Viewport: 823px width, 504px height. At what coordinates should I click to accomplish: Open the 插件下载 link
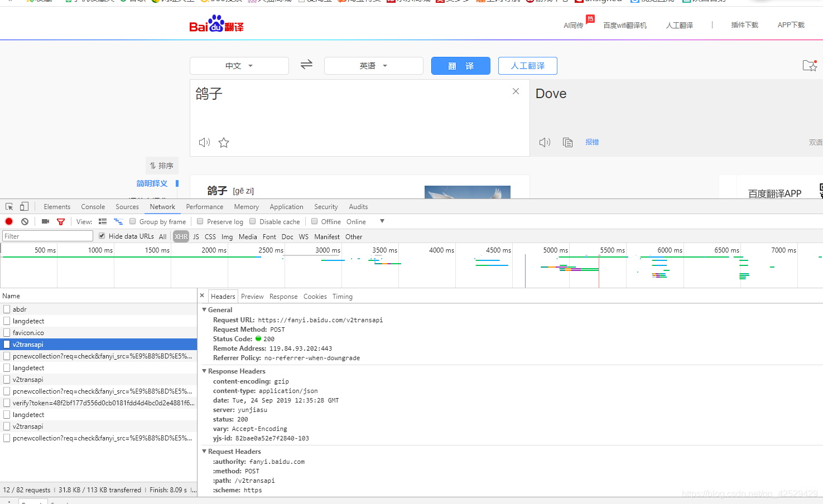[745, 25]
